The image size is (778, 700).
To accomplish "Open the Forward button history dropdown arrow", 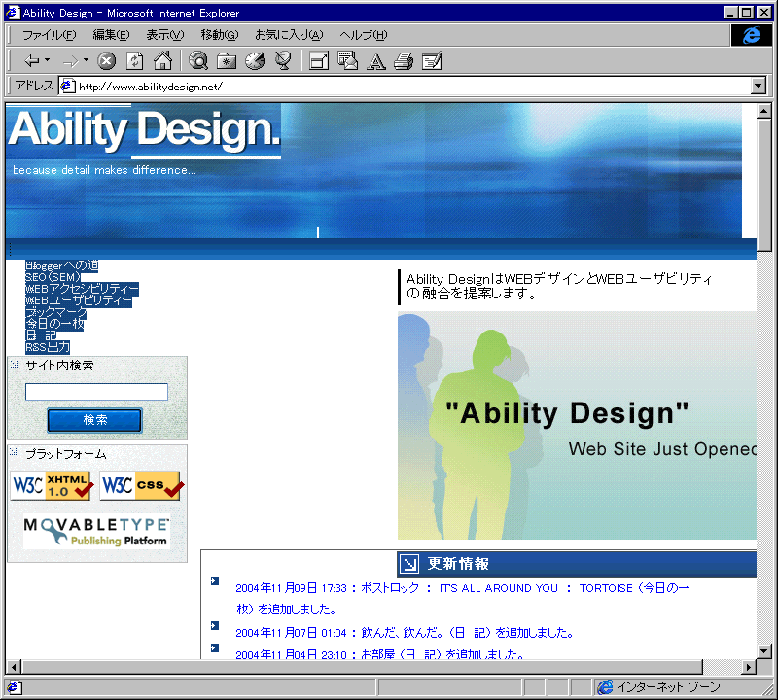I will click(86, 60).
